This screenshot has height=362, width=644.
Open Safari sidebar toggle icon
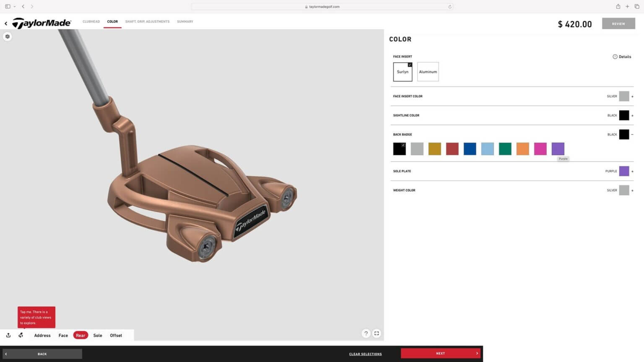(x=8, y=6)
